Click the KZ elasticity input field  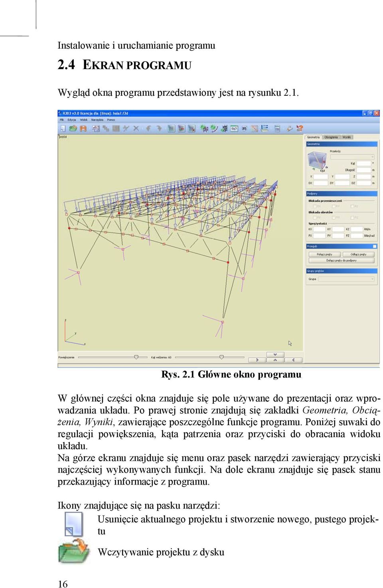[x=357, y=229]
